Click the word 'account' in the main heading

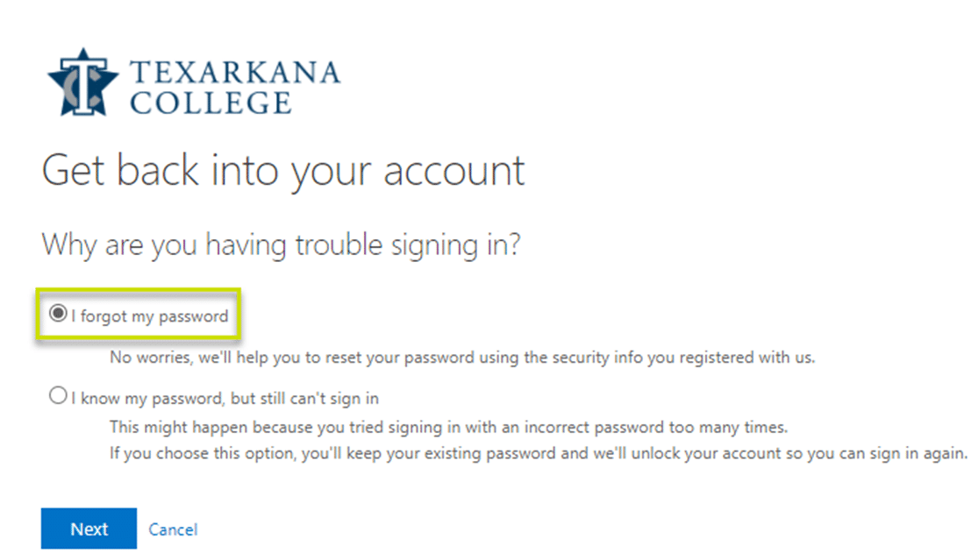454,171
